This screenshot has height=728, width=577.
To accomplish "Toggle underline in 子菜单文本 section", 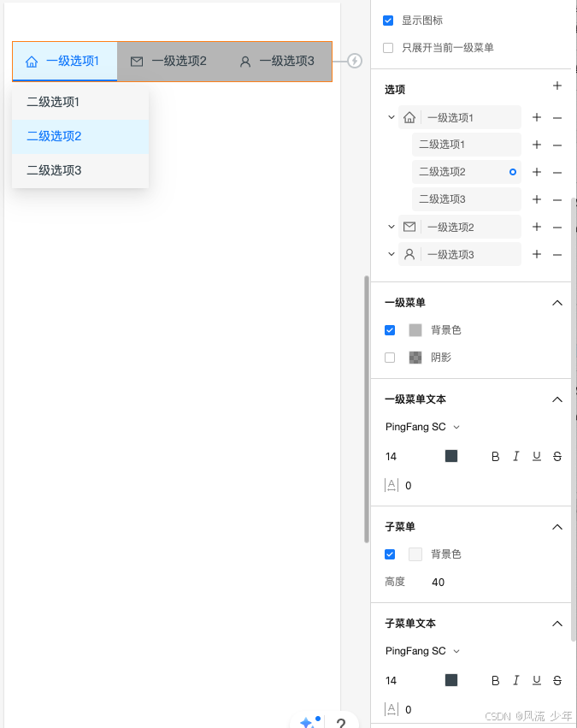I will [x=537, y=681].
